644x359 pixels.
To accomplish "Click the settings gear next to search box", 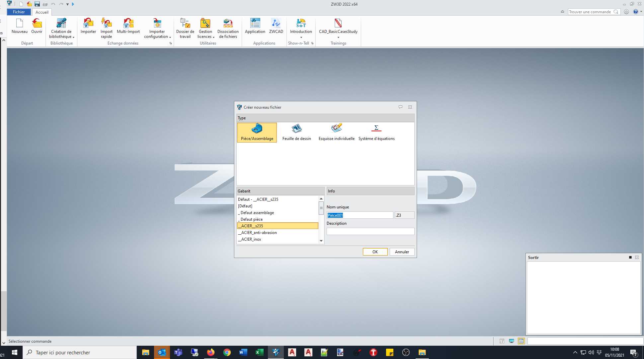I will [626, 12].
